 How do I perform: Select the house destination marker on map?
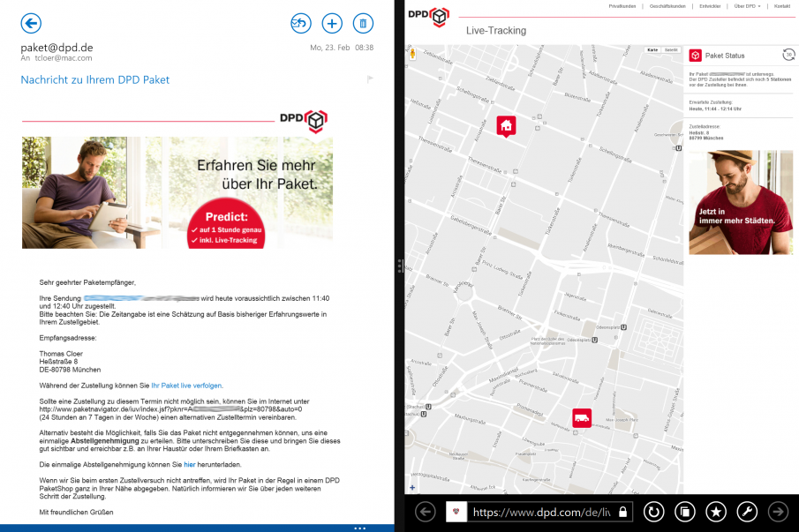[506, 126]
